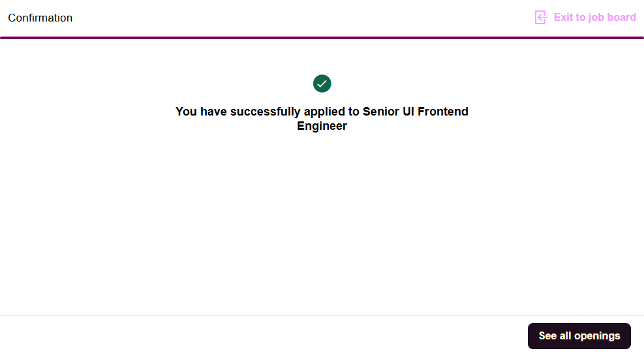
Task: Click the Confirmation step label in header
Action: coord(40,18)
